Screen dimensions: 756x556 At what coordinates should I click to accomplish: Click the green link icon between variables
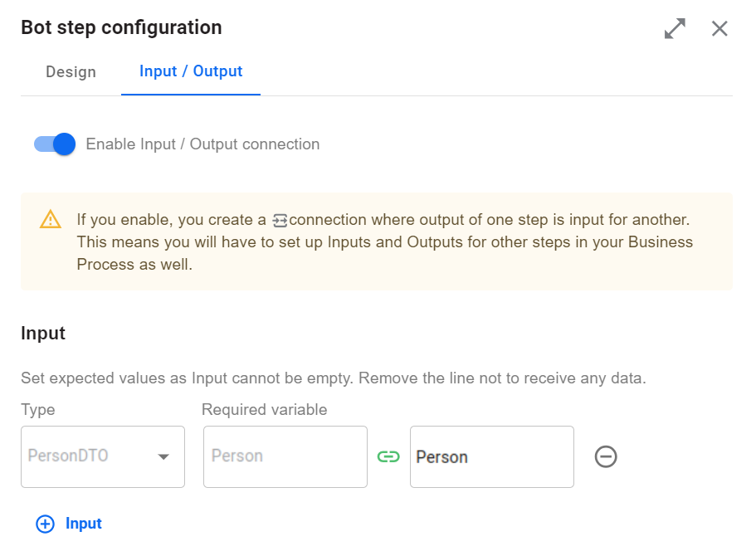388,456
